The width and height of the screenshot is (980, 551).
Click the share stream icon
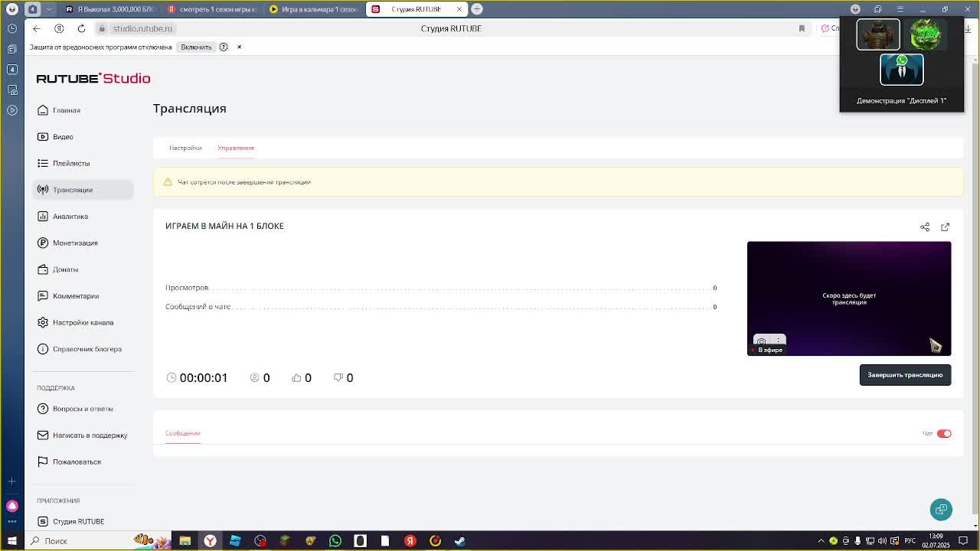(x=925, y=227)
